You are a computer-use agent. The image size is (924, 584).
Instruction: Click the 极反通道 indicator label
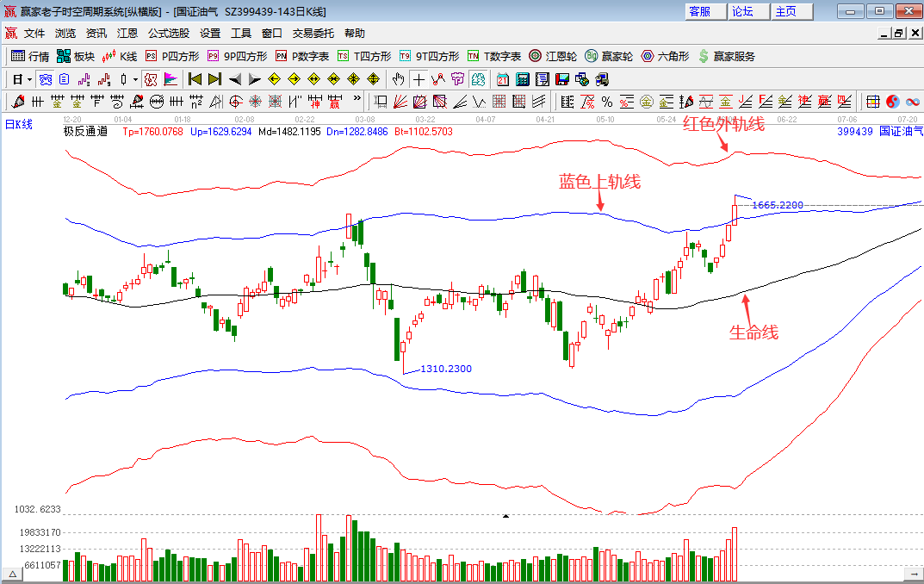coord(86,132)
